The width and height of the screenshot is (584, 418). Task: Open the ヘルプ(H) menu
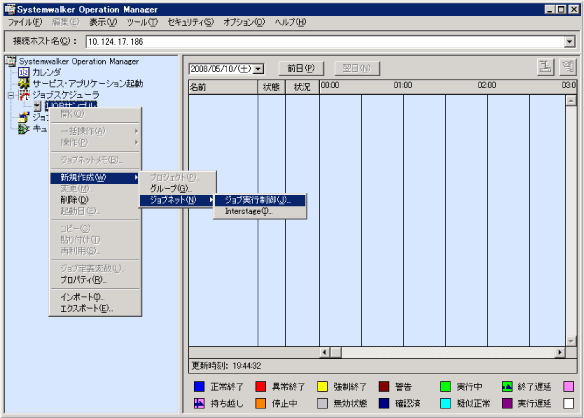pyautogui.click(x=291, y=22)
